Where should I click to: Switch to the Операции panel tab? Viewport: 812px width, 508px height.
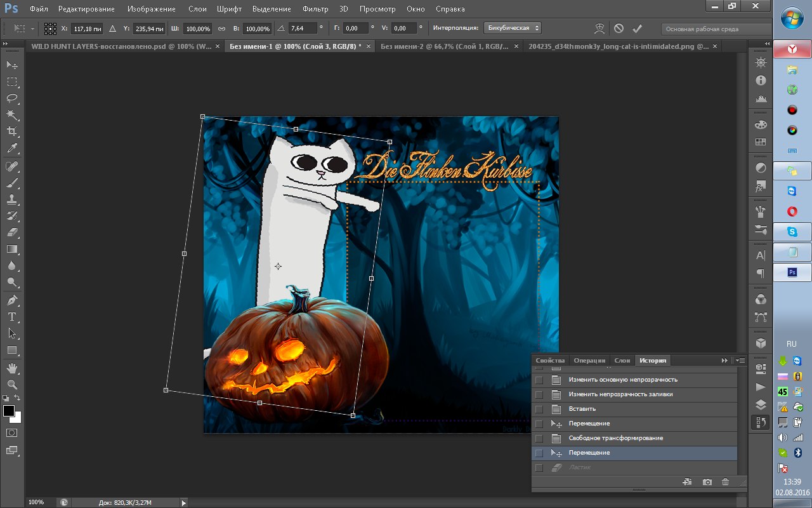[589, 360]
